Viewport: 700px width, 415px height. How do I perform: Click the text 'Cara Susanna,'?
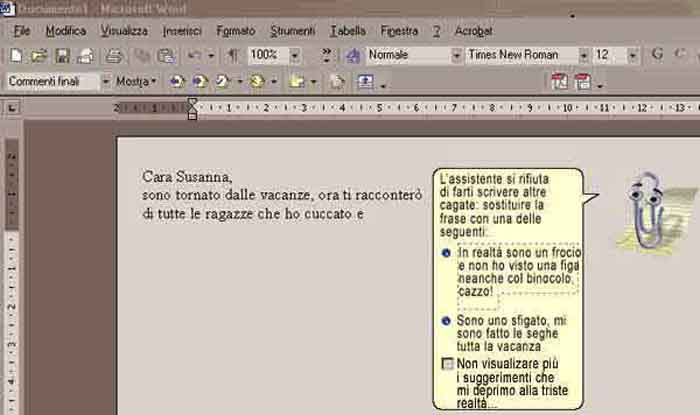187,177
